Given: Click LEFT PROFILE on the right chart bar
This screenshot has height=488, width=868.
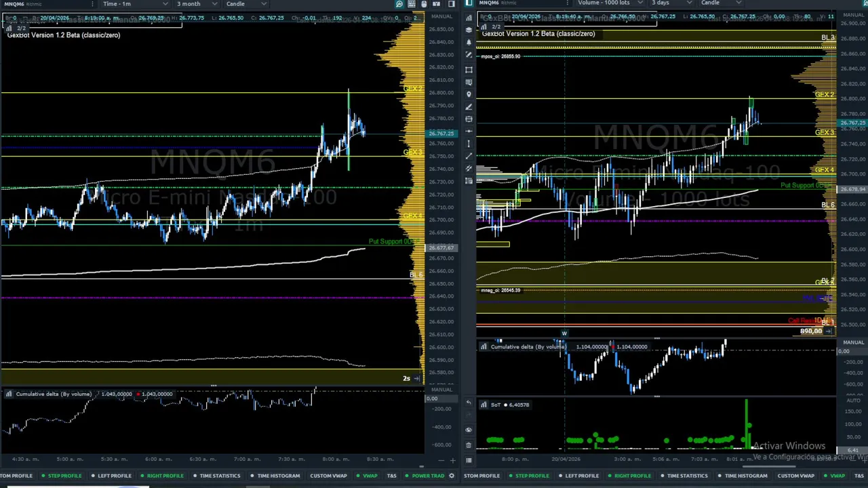Looking at the screenshot, I should pyautogui.click(x=578, y=476).
